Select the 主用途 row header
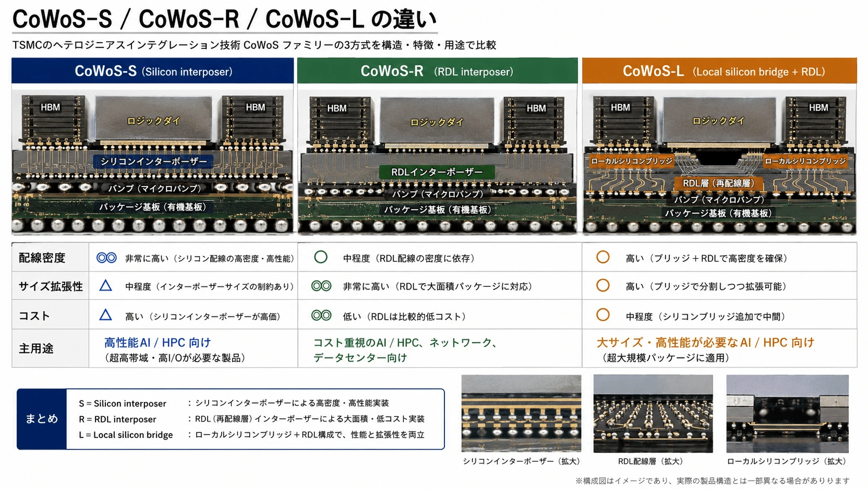 pyautogui.click(x=50, y=348)
